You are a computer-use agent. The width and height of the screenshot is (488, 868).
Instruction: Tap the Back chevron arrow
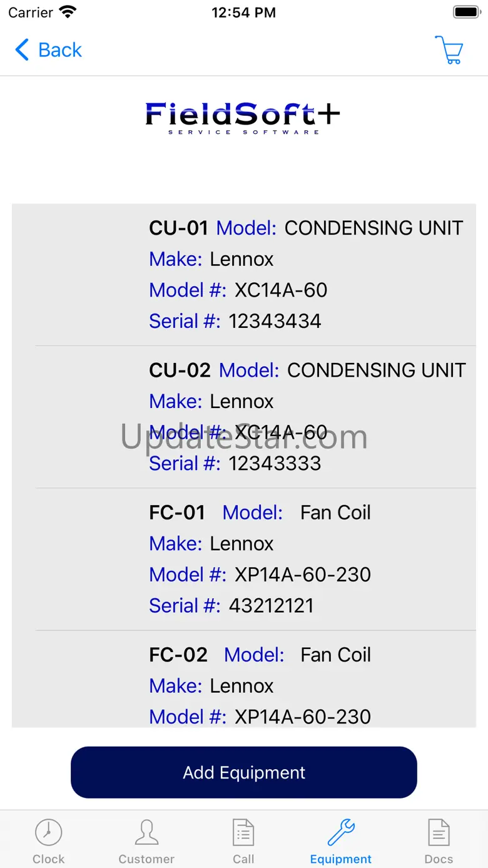(22, 50)
